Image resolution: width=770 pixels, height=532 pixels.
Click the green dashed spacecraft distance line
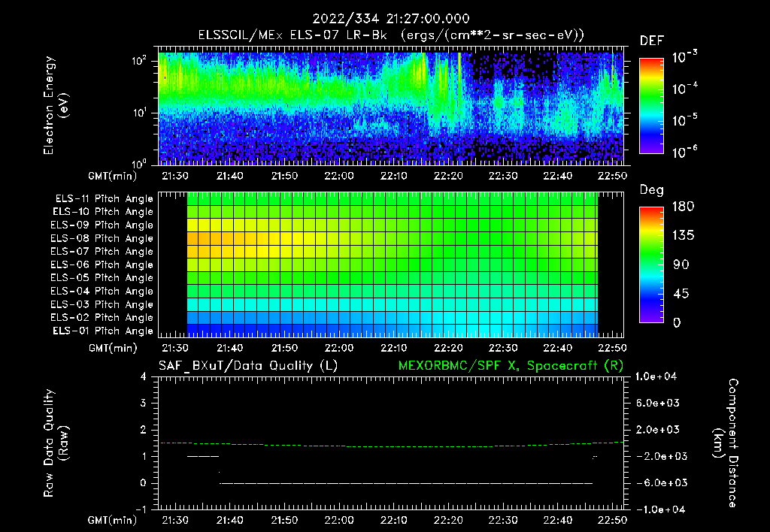[x=391, y=446]
